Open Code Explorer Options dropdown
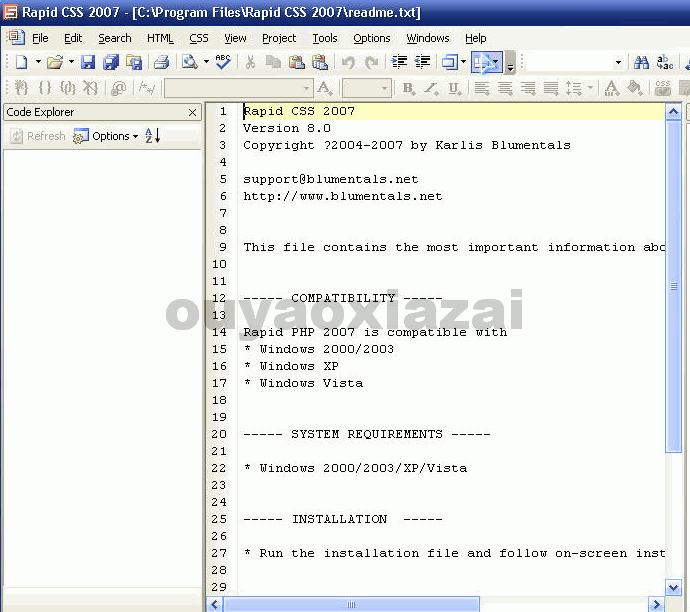 point(106,136)
